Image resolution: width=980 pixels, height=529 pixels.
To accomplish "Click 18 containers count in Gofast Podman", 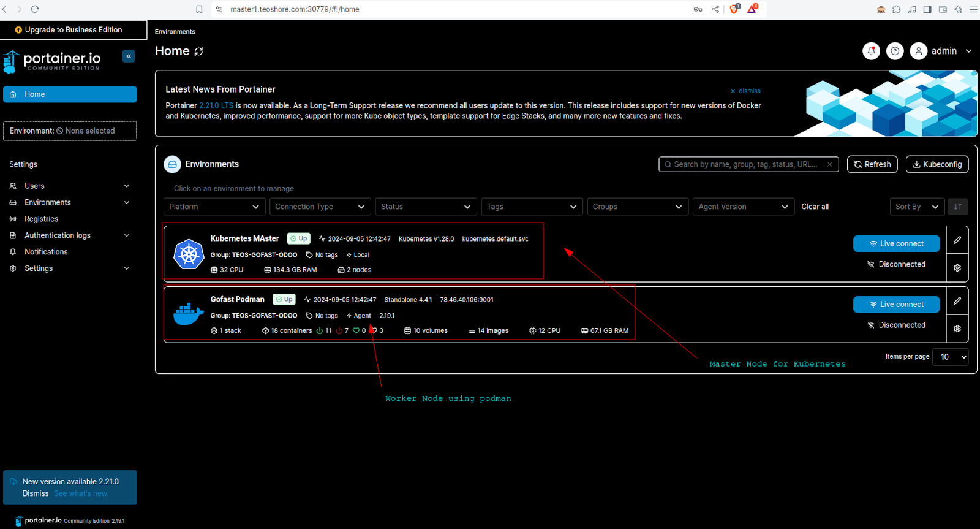I will pos(287,330).
